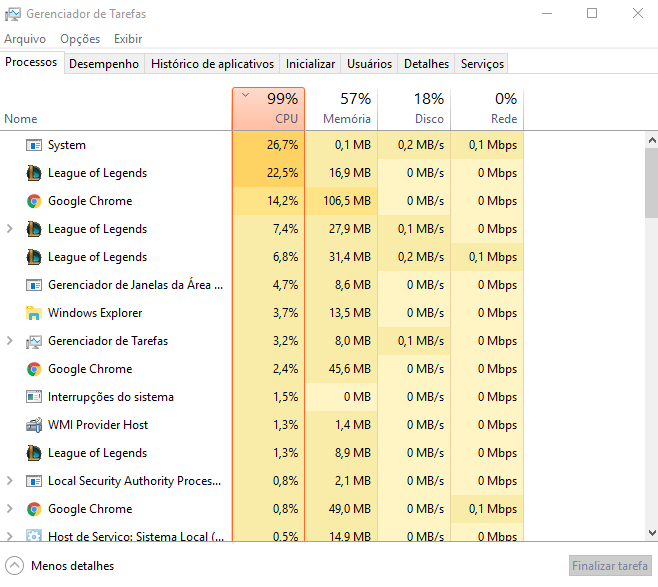Sort by Memória 57% column header
Image resolution: width=658 pixels, height=587 pixels.
pyautogui.click(x=341, y=109)
